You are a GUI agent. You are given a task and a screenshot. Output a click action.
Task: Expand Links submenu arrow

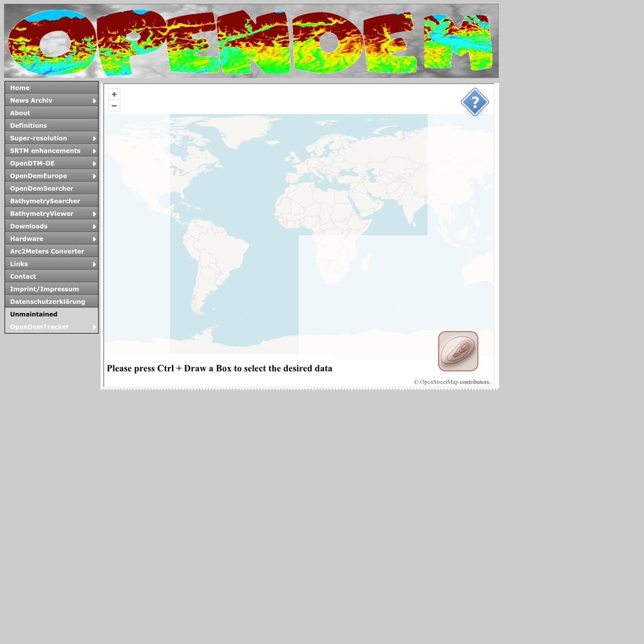pos(95,264)
